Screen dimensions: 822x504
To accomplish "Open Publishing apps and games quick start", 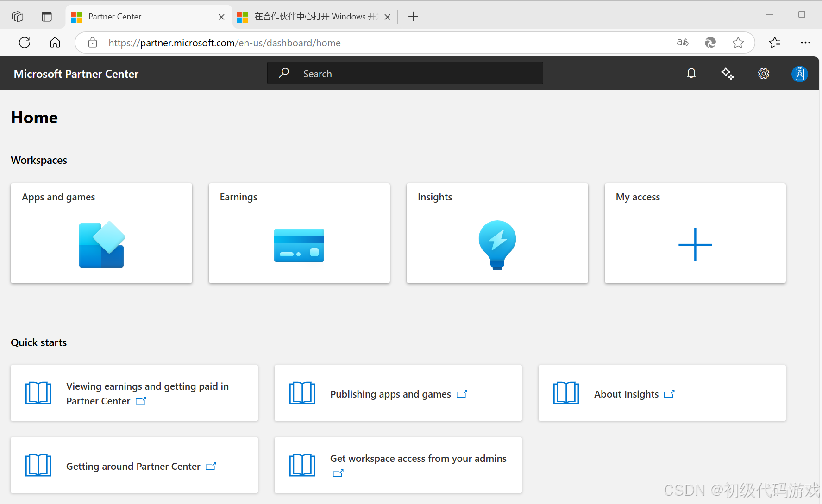I will click(398, 393).
